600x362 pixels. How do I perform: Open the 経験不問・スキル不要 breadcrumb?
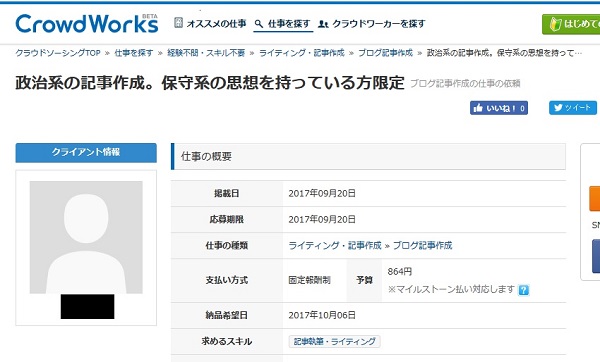coord(206,53)
